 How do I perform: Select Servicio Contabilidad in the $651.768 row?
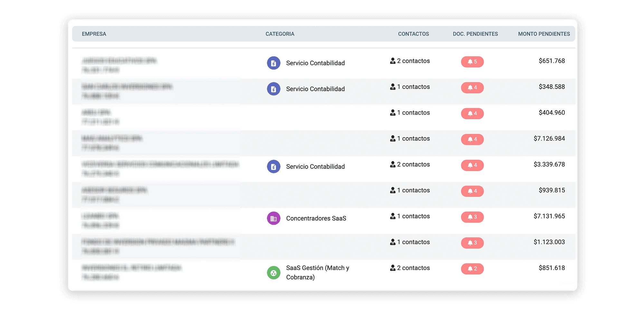point(315,63)
